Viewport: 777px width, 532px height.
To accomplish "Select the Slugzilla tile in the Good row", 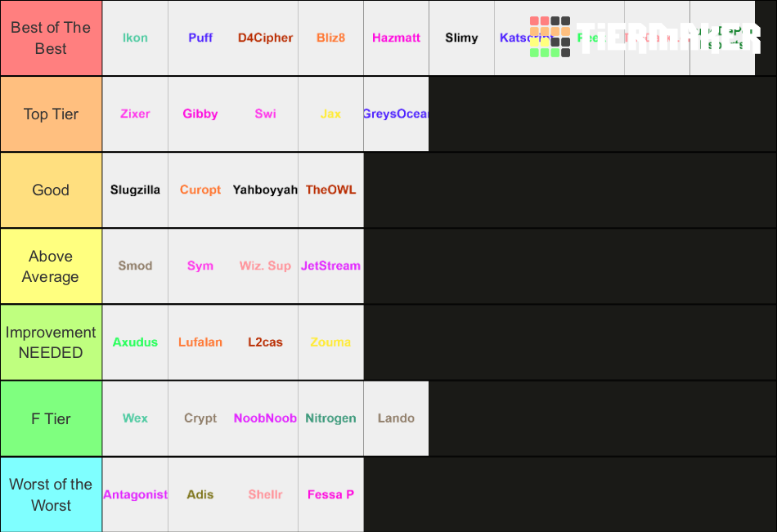I will 135,190.
